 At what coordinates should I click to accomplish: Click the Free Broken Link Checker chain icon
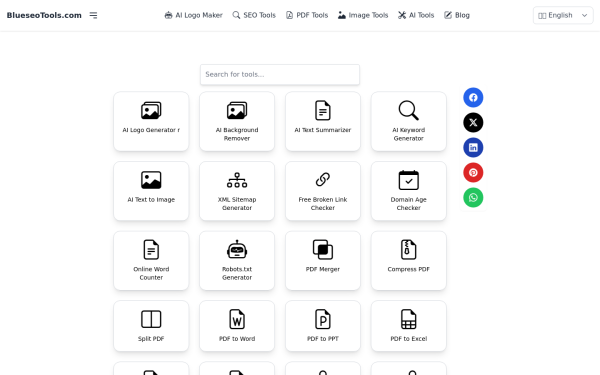pyautogui.click(x=323, y=179)
